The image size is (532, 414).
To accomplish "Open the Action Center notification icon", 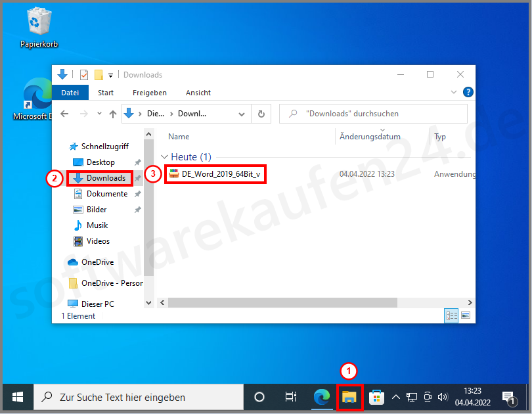I will pyautogui.click(x=510, y=397).
